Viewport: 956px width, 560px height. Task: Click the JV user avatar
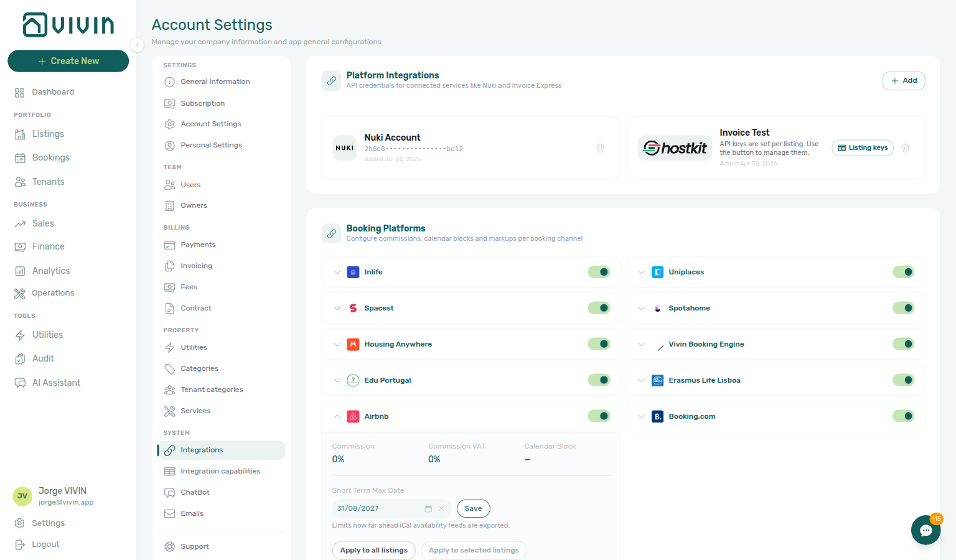[x=22, y=496]
